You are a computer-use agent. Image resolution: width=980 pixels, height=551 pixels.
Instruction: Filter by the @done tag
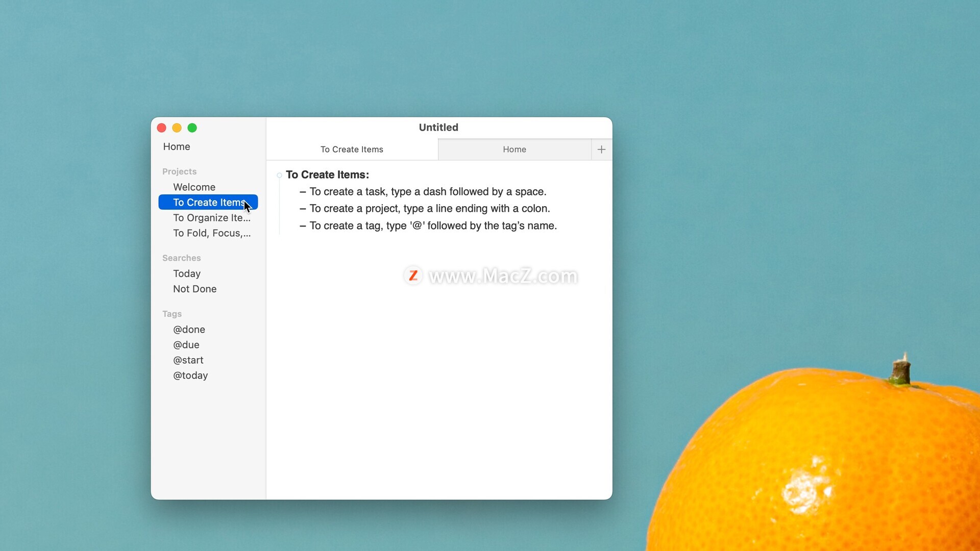tap(189, 330)
